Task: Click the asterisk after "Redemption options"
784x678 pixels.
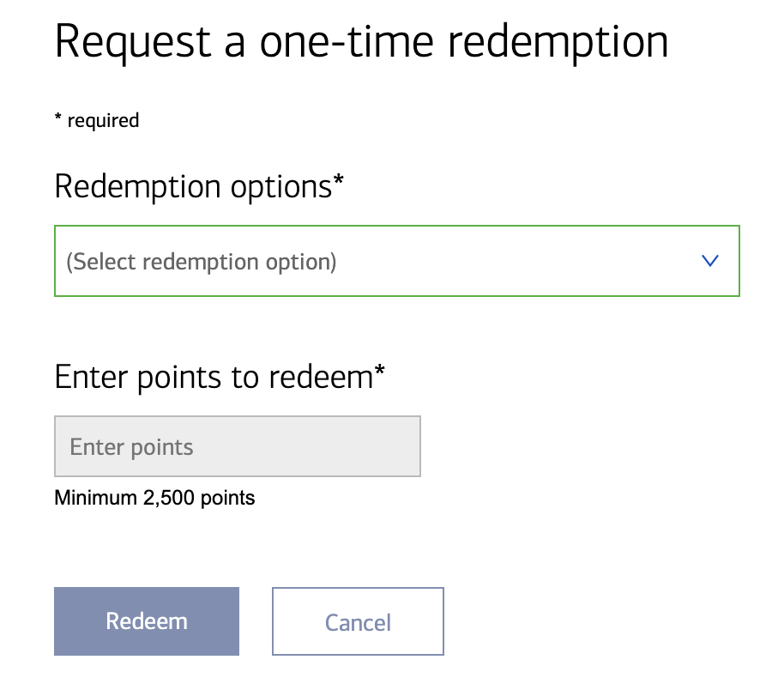Action: [338, 180]
